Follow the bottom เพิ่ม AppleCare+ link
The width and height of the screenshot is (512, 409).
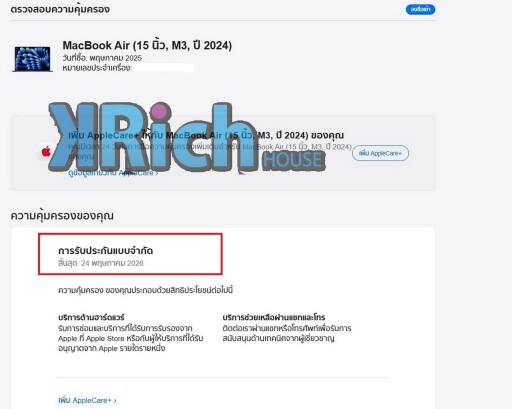(x=85, y=400)
